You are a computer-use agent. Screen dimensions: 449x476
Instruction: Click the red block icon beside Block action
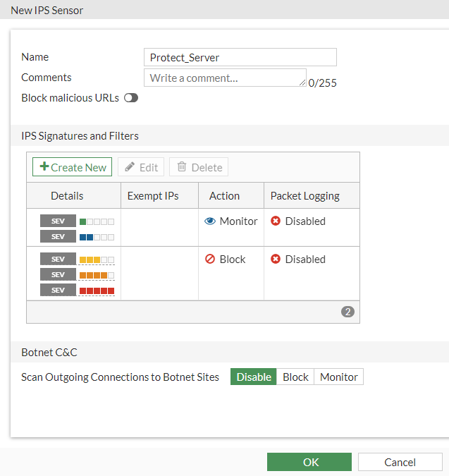click(210, 259)
